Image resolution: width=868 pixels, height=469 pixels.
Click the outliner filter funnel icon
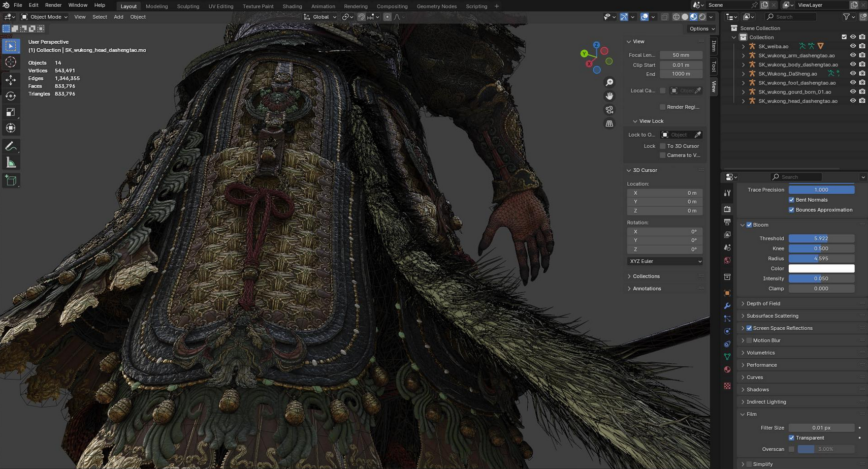846,17
